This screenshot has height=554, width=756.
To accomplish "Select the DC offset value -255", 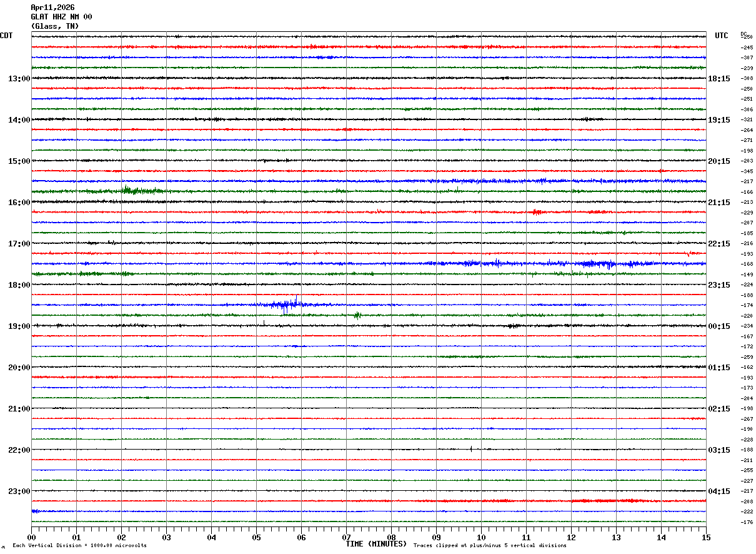I will [747, 471].
